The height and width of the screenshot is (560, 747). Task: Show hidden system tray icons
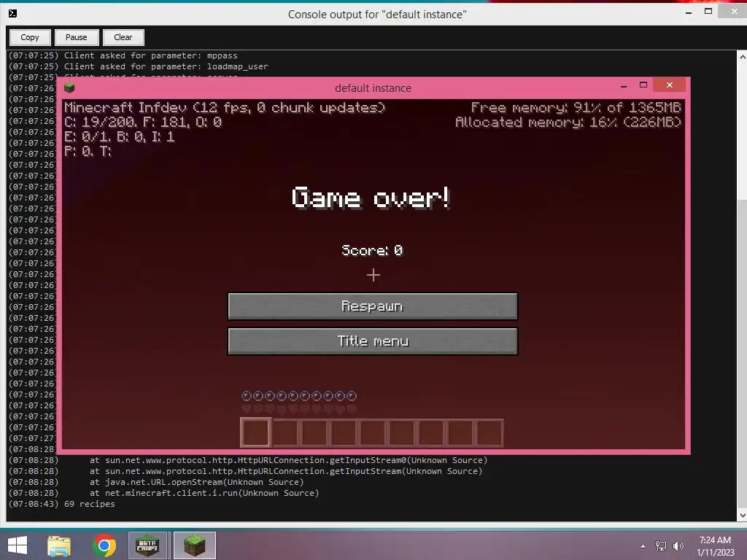pyautogui.click(x=643, y=546)
